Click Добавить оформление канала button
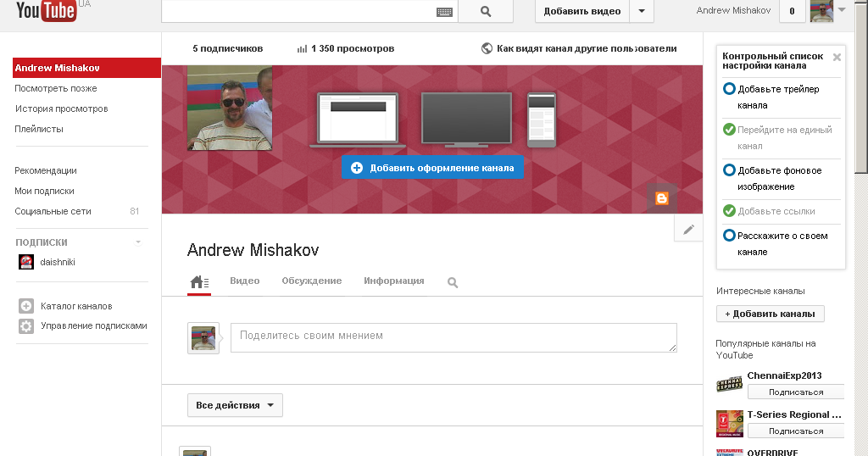868x456 pixels. pyautogui.click(x=432, y=168)
